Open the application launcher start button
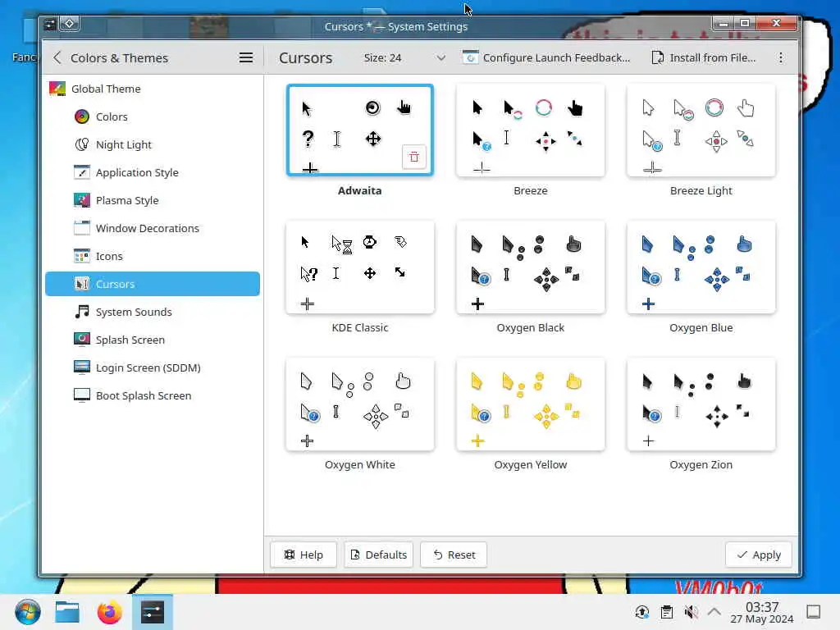Viewport: 840px width, 630px height. click(27, 612)
